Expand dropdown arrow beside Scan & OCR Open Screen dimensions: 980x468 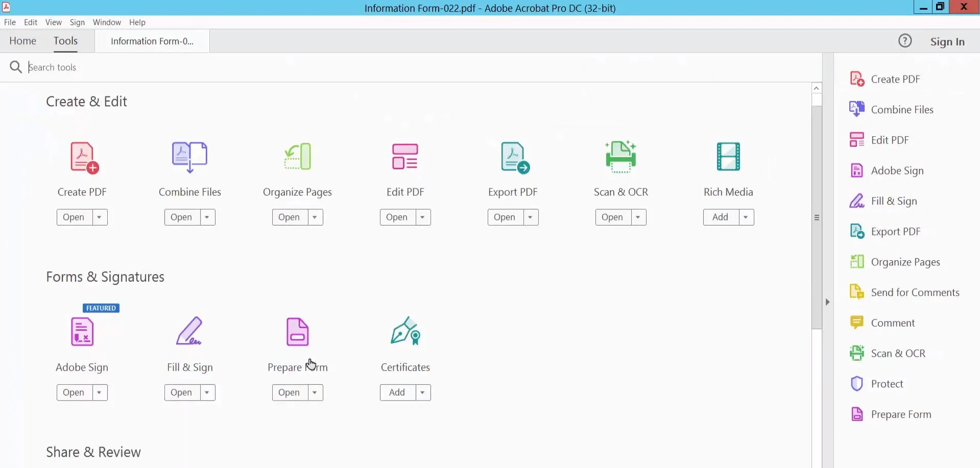point(638,217)
